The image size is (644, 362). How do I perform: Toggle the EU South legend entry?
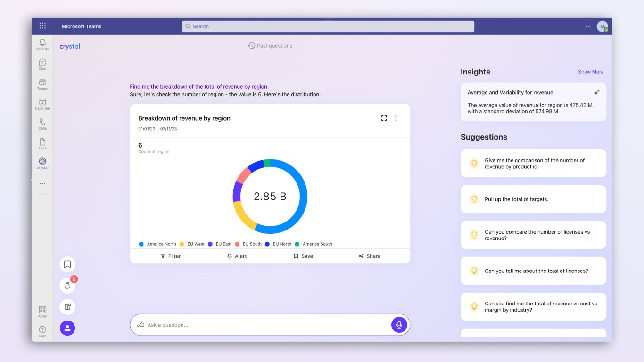click(x=248, y=244)
